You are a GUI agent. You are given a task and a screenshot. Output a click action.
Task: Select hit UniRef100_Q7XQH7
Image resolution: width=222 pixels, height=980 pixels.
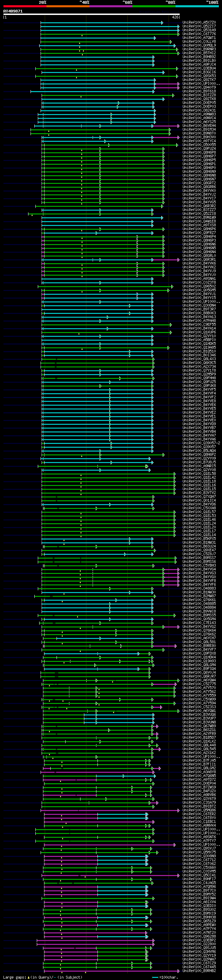point(199,496)
